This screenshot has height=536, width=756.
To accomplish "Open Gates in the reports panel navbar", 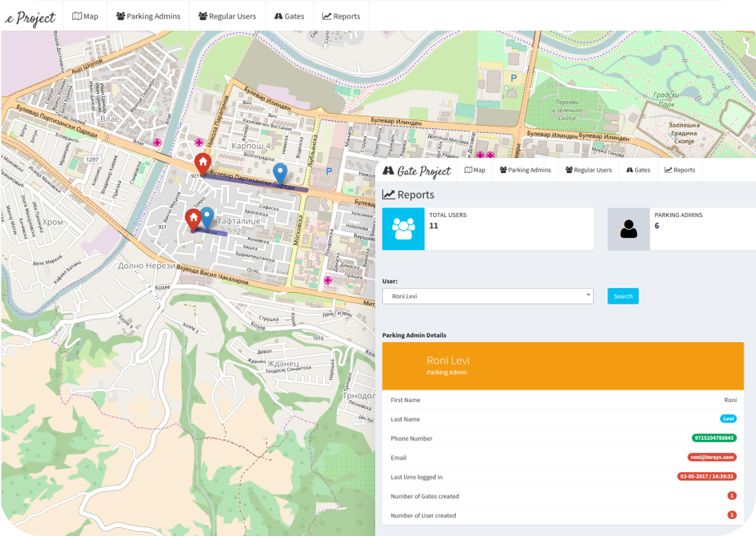I will (x=637, y=170).
